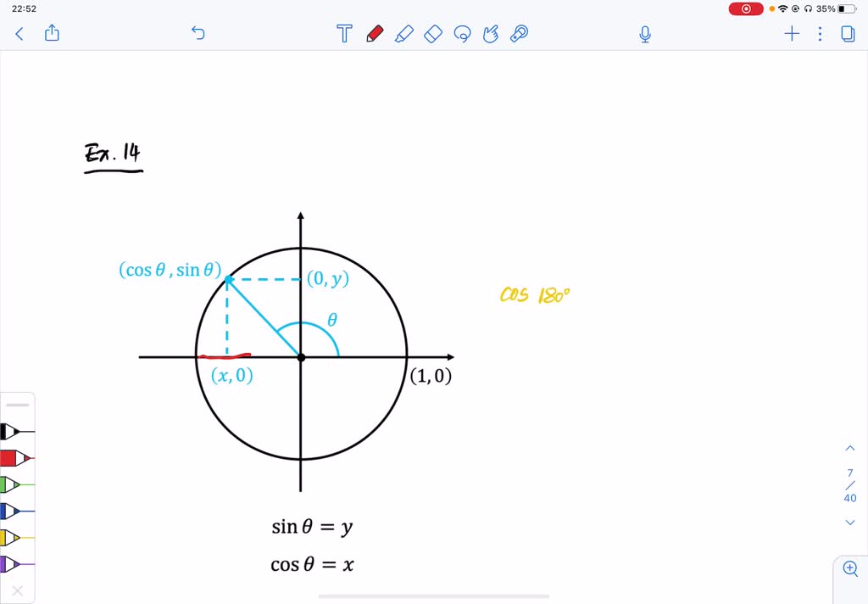Go to the previous page with up chevron
The image size is (868, 604).
(x=849, y=447)
